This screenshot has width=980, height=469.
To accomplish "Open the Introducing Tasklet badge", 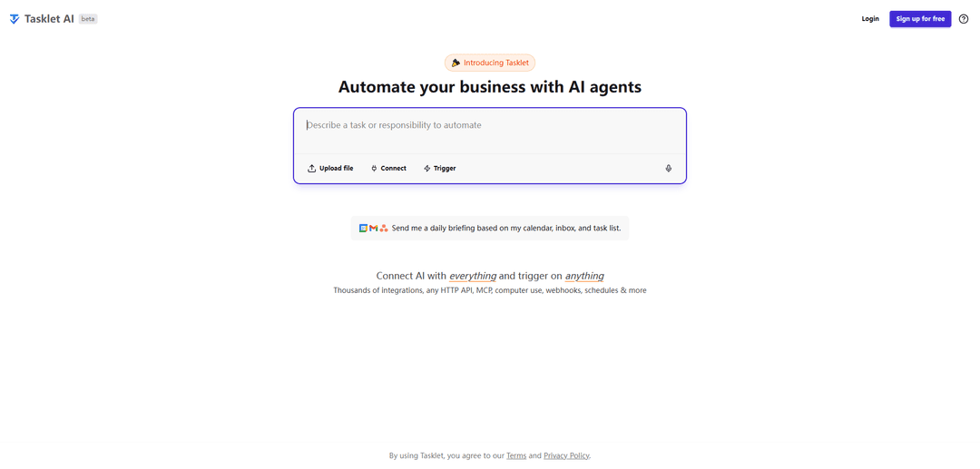I will (490, 64).
